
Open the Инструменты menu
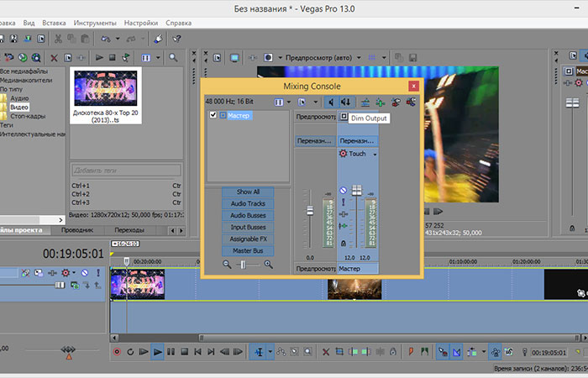point(95,23)
